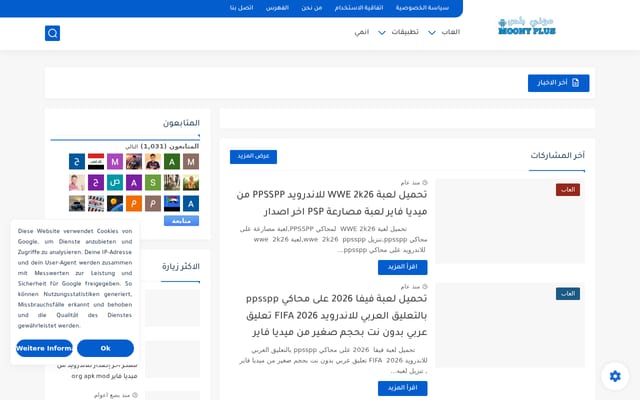Open the FIFA 2026 post thumbnail
The width and height of the screenshot is (640, 400).
(510, 325)
